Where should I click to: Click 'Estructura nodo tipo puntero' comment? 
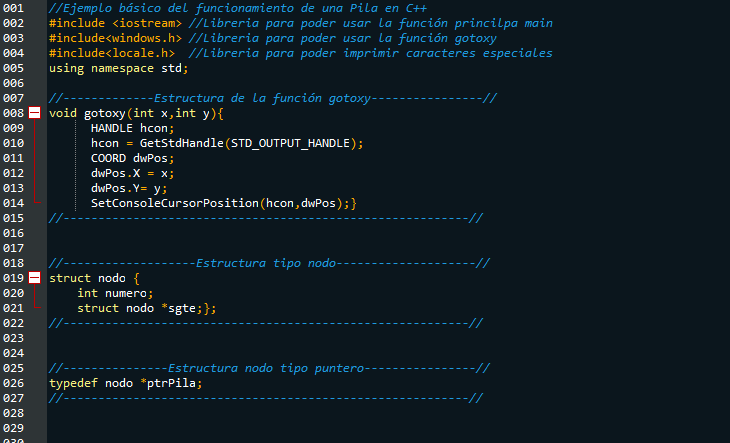(x=269, y=368)
